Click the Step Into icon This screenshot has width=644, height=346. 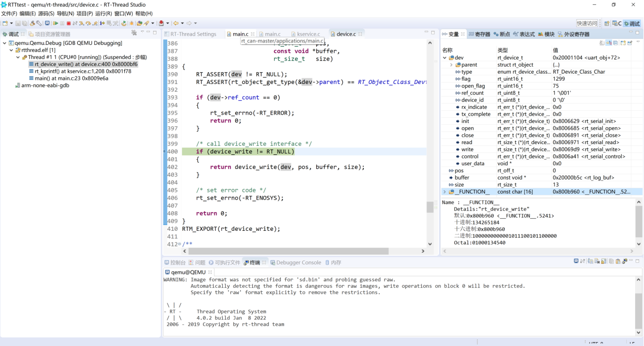(81, 23)
